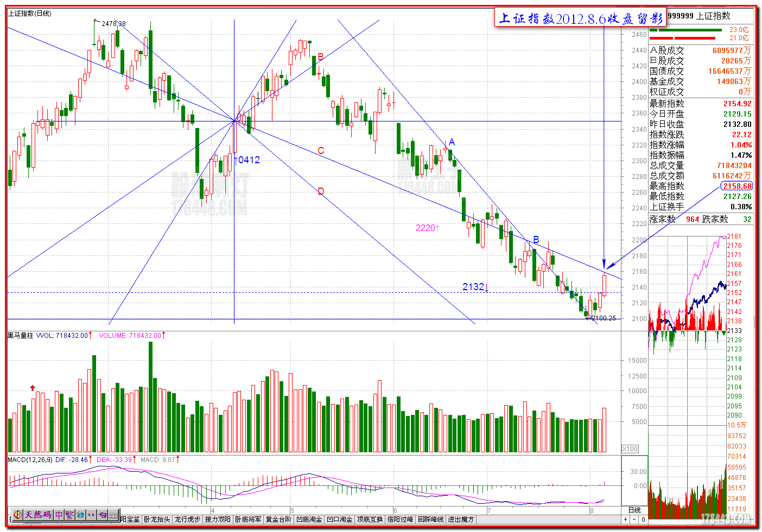Select the 进出魔方 indicator tab
This screenshot has height=532, width=762.
pos(461,520)
